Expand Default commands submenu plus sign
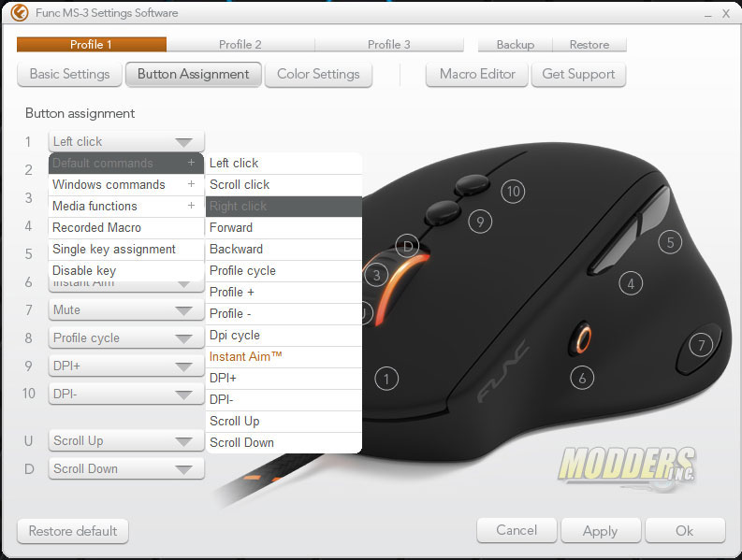Image resolution: width=742 pixels, height=560 pixels. (191, 163)
